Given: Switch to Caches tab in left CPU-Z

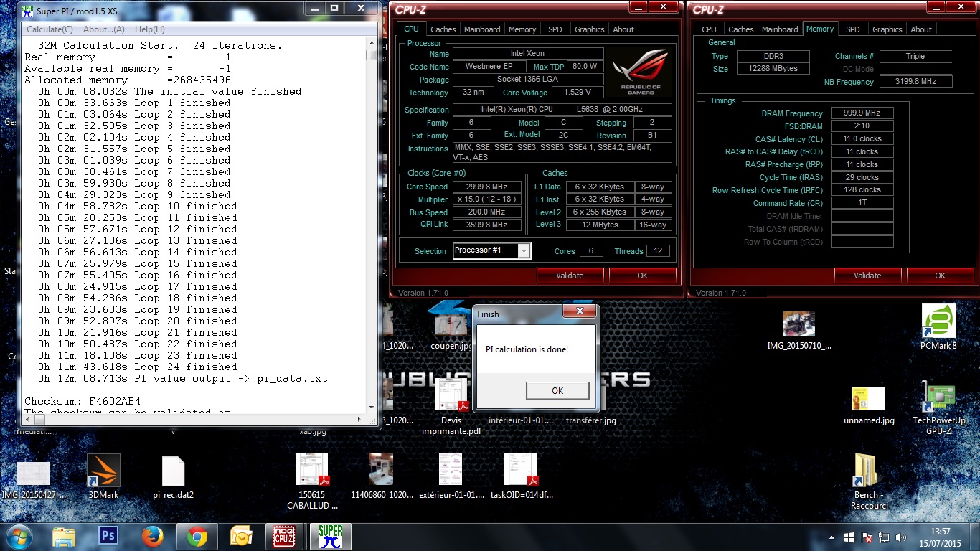Looking at the screenshot, I should (x=443, y=29).
